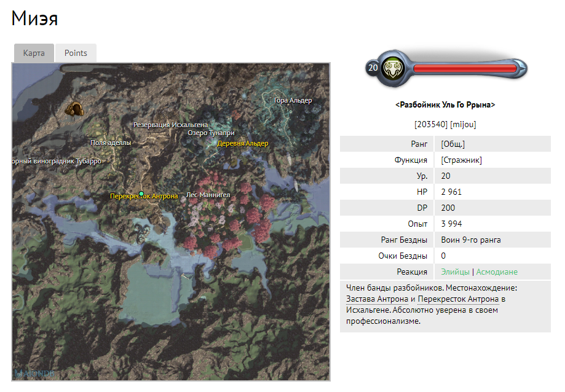Click Гора Альдер label on map
Viewport: 565px width, 392px height.
[x=293, y=101]
